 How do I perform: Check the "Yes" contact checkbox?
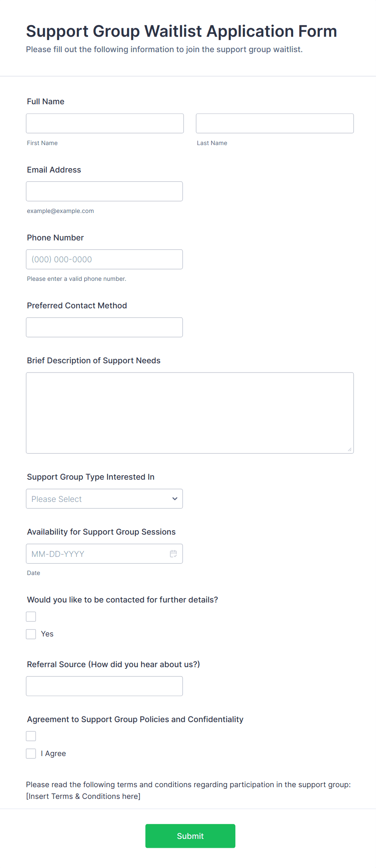pos(31,634)
